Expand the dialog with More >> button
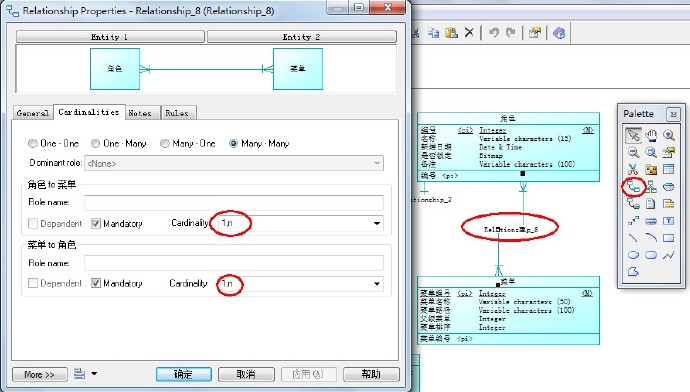Screen dimensions: 690x392 click(x=40, y=374)
